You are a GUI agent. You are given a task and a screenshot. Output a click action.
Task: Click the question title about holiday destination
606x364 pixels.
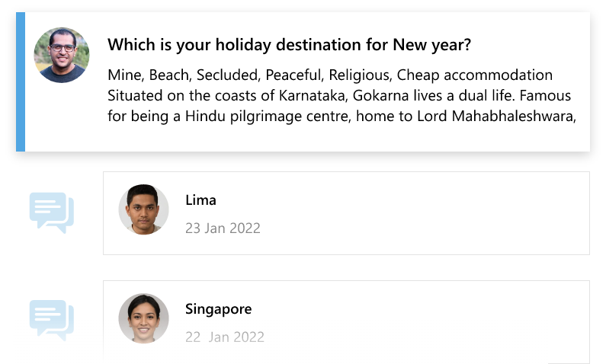point(289,45)
